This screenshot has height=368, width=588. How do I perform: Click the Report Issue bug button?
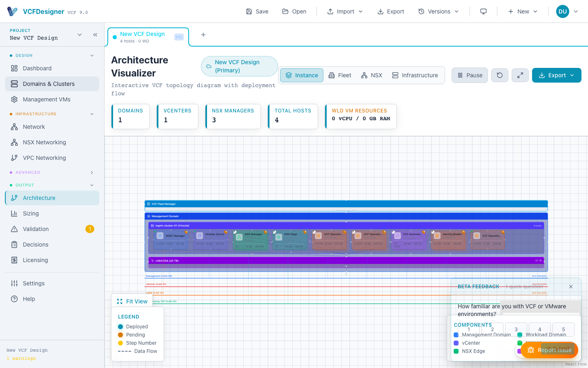pos(549,350)
